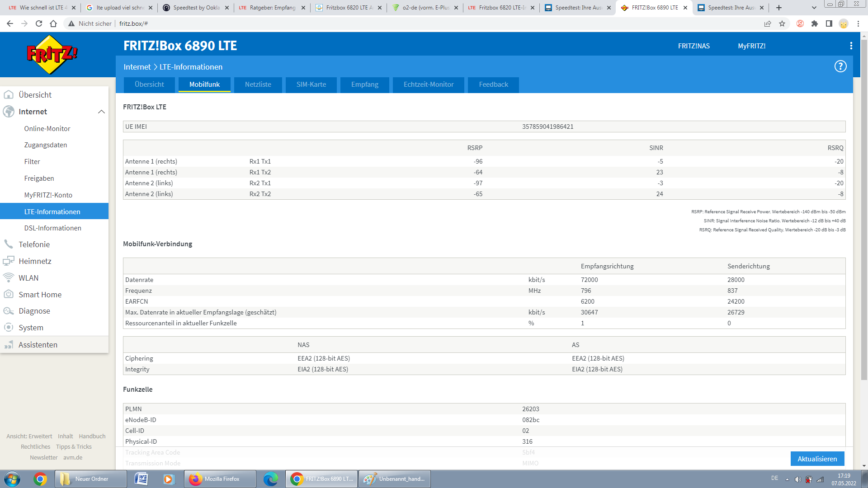The image size is (868, 488).
Task: Open Microsoft Edge from taskbar
Action: [x=271, y=479]
